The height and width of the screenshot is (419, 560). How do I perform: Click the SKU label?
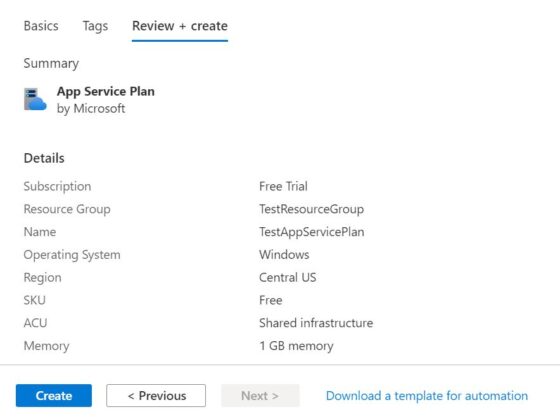tap(35, 300)
